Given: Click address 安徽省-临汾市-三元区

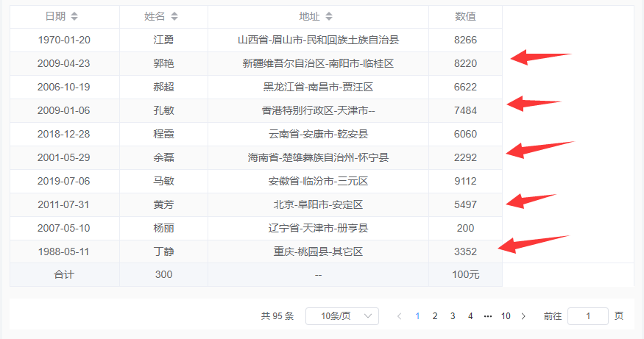Looking at the screenshot, I should (318, 181).
